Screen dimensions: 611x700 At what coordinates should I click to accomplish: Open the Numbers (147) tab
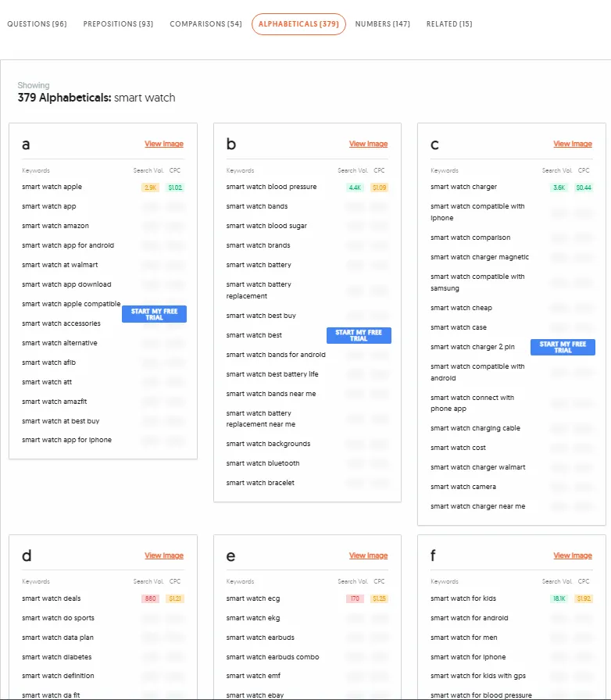click(382, 24)
